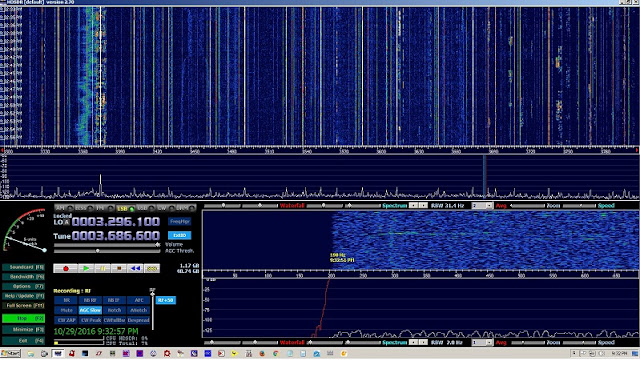The image size is (640, 365).
Task: Toggle the NB IF noise blanker
Action: (114, 300)
